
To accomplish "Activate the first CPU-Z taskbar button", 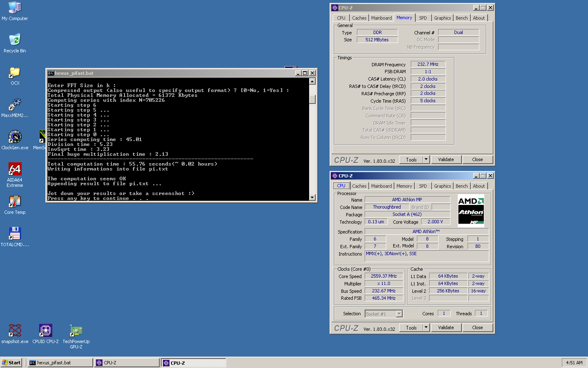I will (127, 363).
